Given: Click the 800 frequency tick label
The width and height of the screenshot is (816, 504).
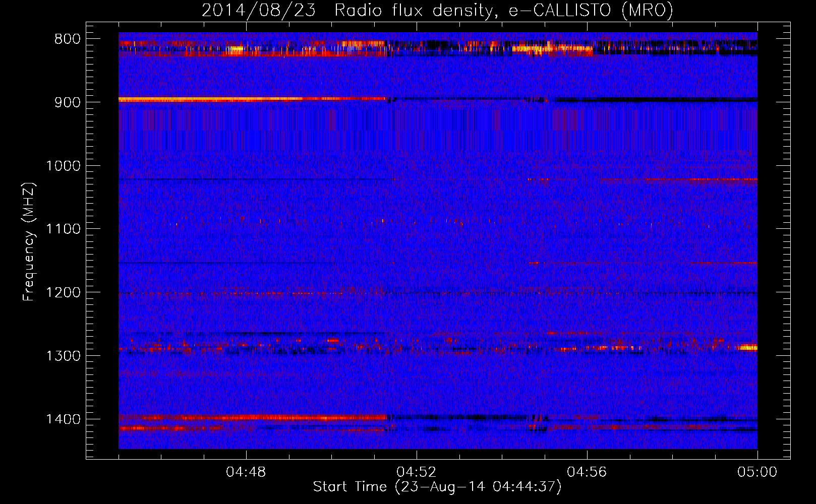Looking at the screenshot, I should point(68,39).
